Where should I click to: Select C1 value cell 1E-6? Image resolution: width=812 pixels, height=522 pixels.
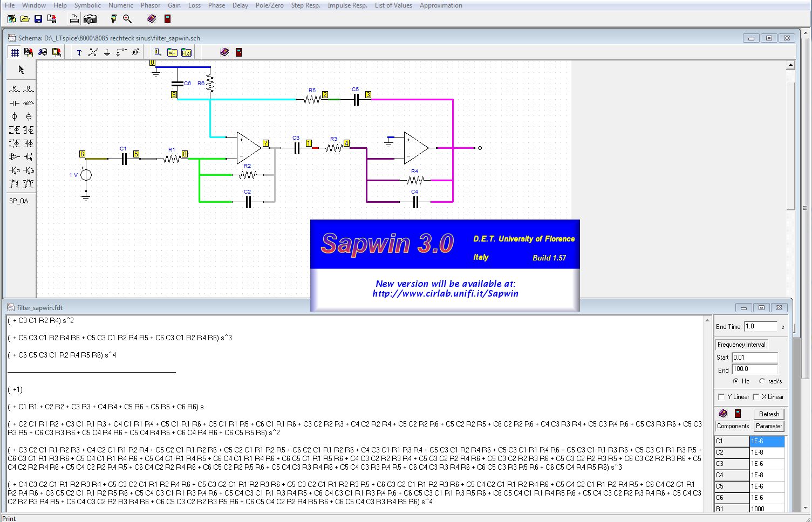click(x=767, y=441)
